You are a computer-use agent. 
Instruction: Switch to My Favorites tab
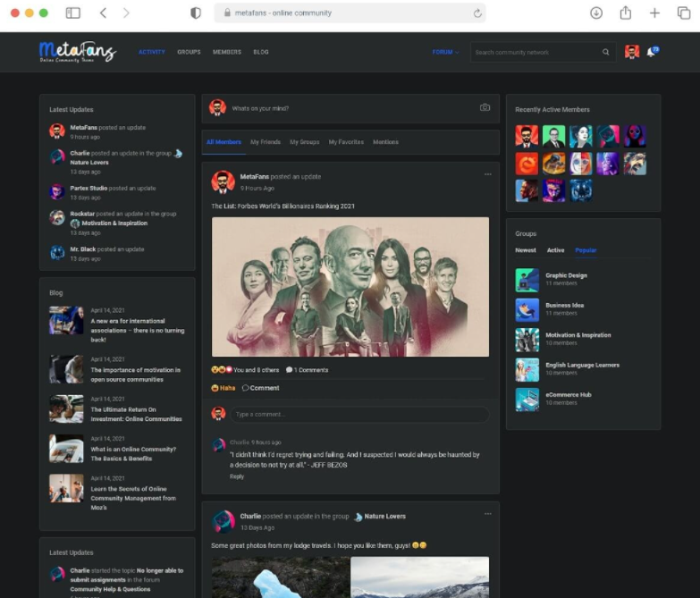coord(346,142)
